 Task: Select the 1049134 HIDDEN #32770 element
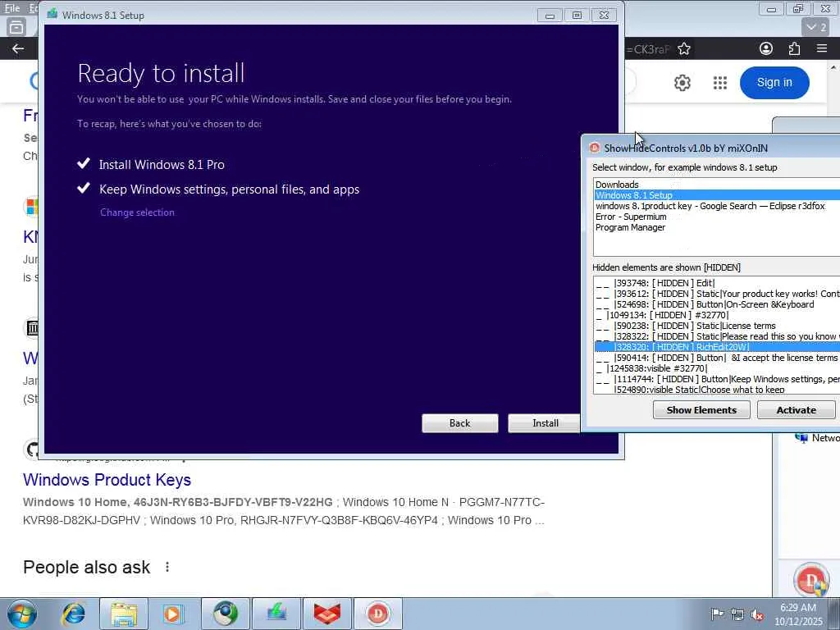717,315
